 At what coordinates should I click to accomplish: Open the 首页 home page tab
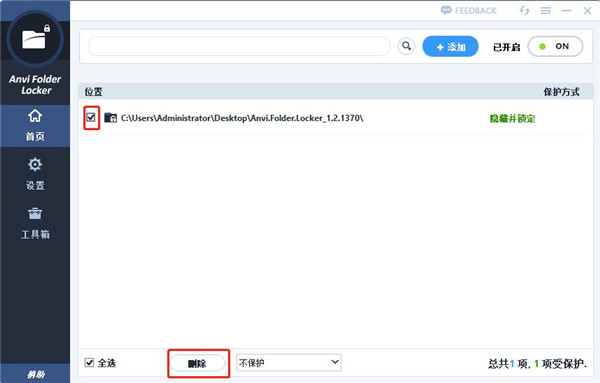tap(35, 125)
